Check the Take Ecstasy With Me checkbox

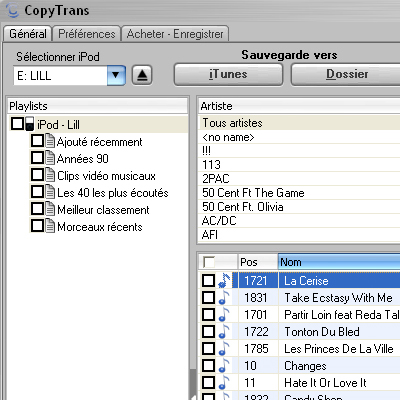tap(209, 297)
